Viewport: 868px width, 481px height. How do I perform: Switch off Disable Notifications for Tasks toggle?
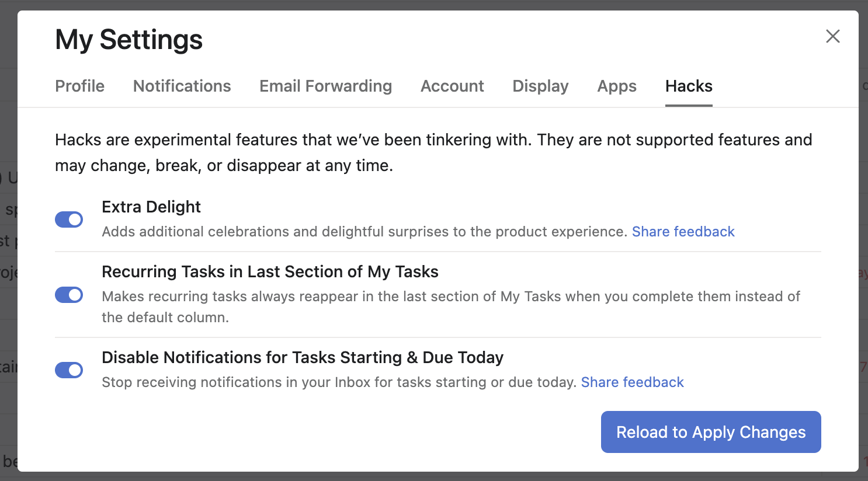click(x=69, y=370)
